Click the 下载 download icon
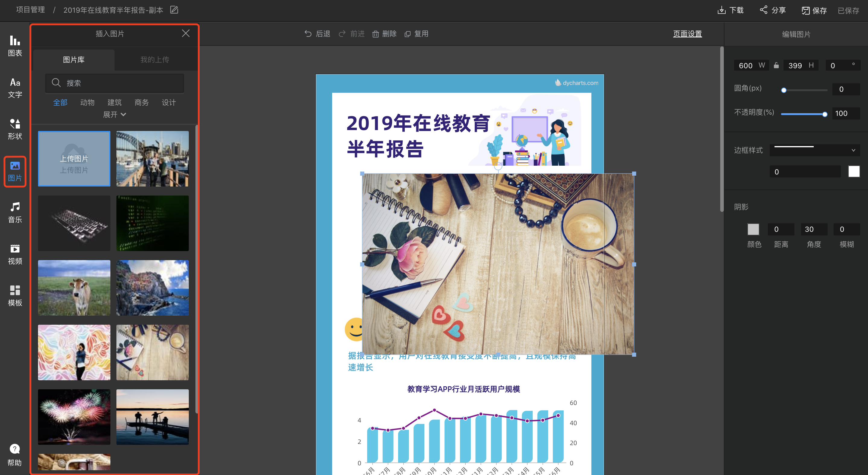The image size is (868, 475). 721,10
